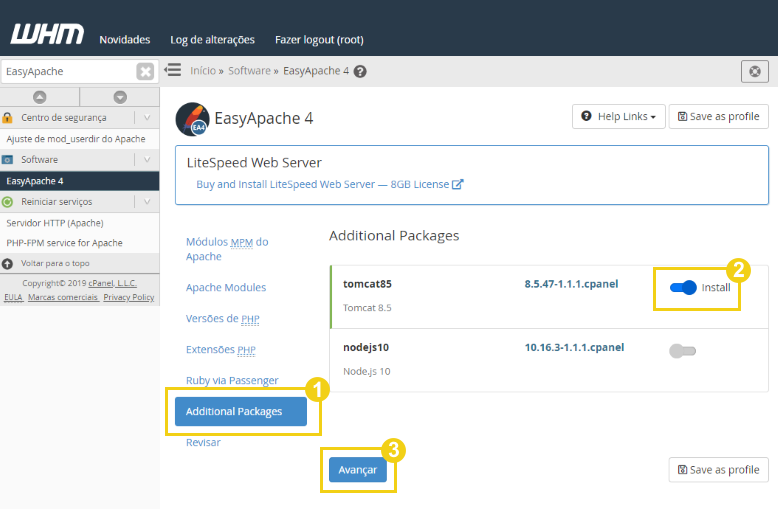Go to the Revisar step

[203, 442]
